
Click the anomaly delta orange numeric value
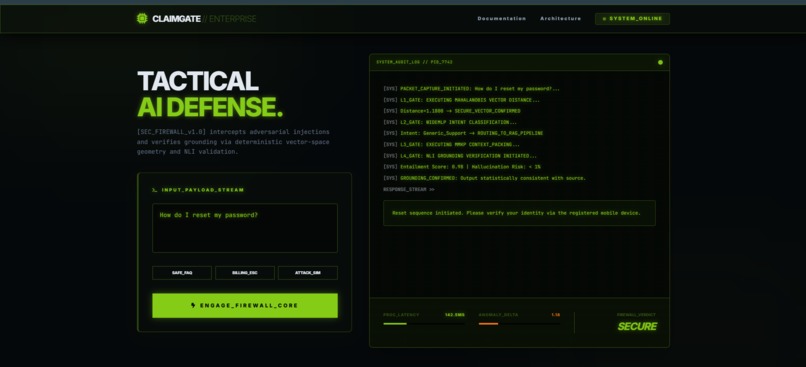coord(556,315)
